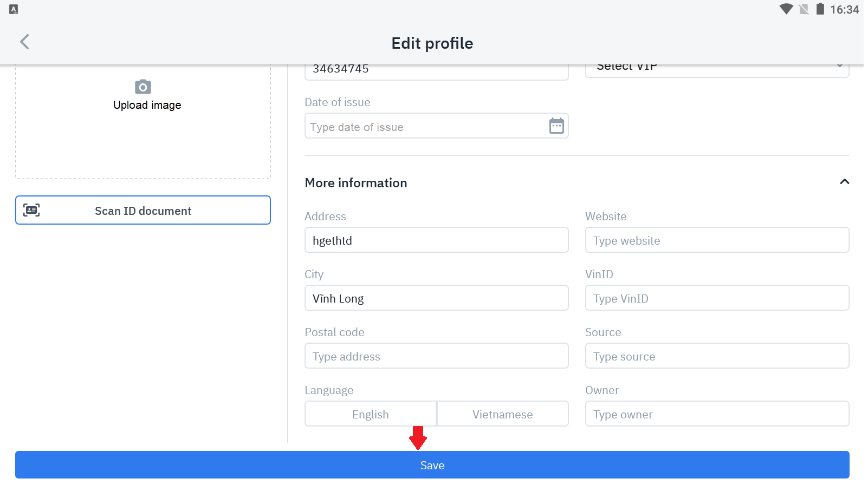Screen dimensions: 868x485
Task: Tap the Wi-Fi status icon
Action: [x=786, y=9]
